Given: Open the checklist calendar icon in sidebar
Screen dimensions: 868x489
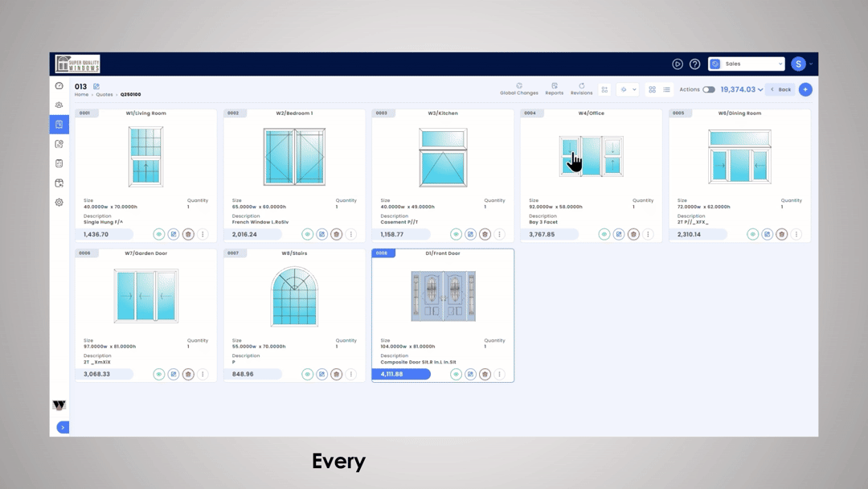Looking at the screenshot, I should [x=59, y=163].
